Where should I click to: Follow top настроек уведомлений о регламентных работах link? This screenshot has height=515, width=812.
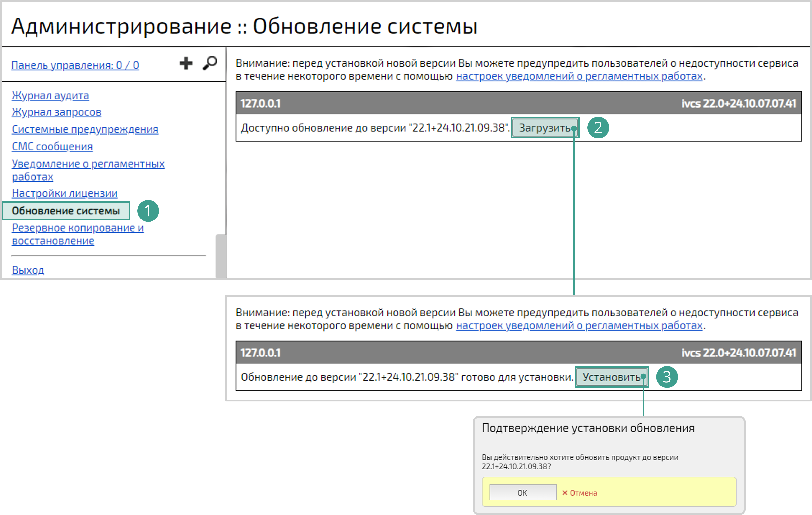579,76
